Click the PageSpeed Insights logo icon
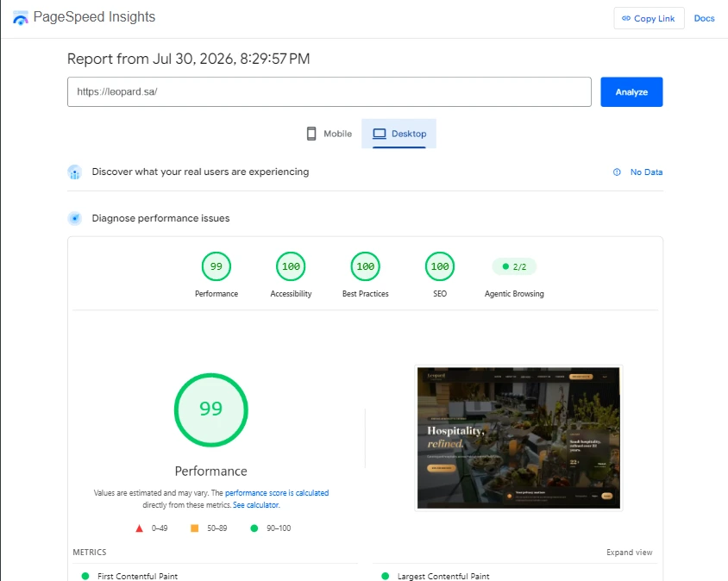The height and width of the screenshot is (581, 728). tap(21, 18)
